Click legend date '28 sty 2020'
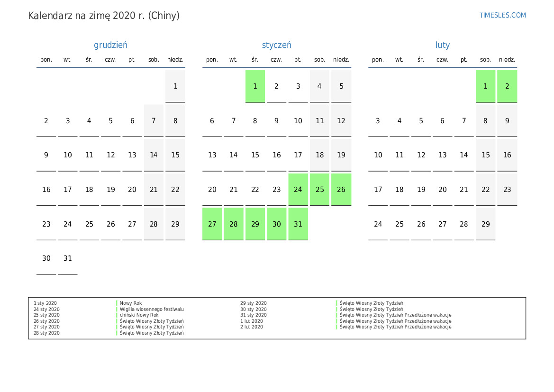554x392 pixels. 46,333
